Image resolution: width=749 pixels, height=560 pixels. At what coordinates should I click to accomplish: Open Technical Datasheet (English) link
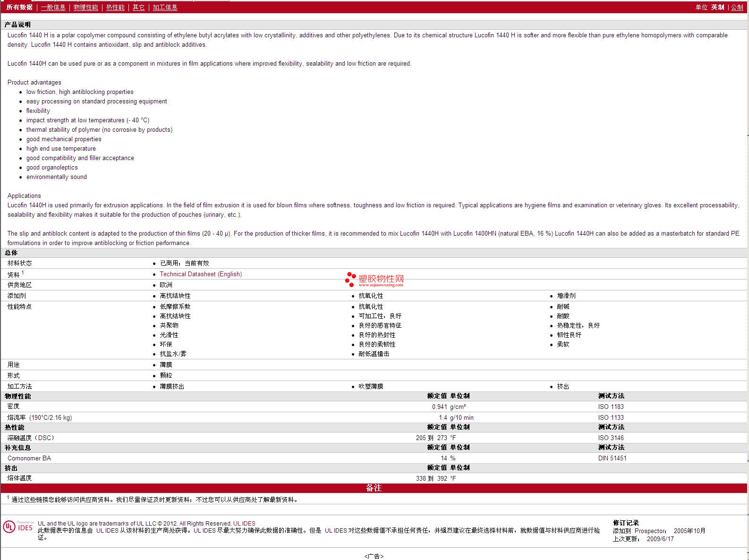pyautogui.click(x=201, y=274)
